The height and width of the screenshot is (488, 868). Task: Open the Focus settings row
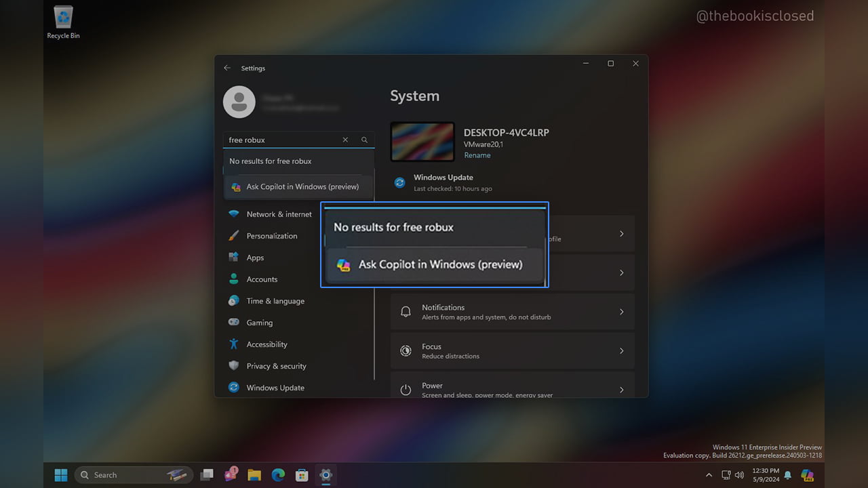[513, 351]
